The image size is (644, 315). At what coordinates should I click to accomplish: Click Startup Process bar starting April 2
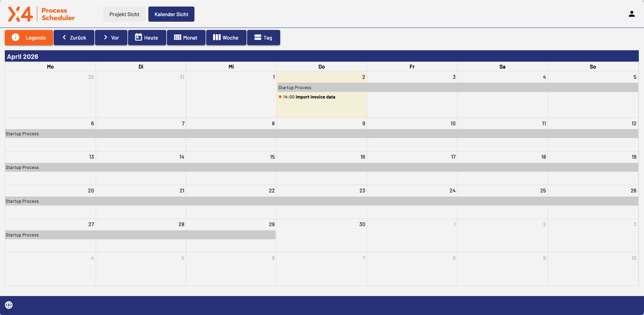[x=457, y=87]
